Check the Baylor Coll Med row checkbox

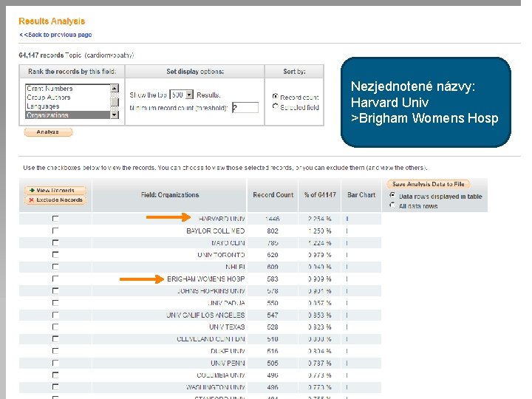pos(55,231)
